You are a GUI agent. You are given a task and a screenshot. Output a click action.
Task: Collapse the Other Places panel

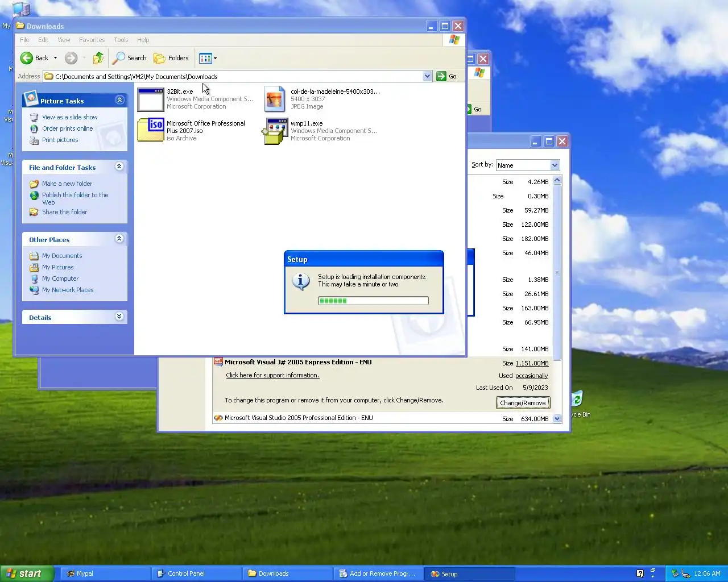pos(119,239)
